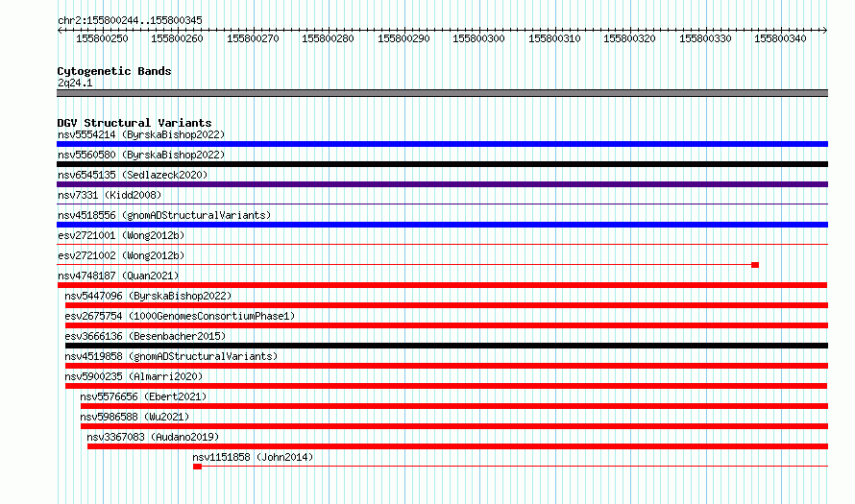Select the 2q24.1 band label
This screenshot has width=855, height=504.
(x=75, y=83)
